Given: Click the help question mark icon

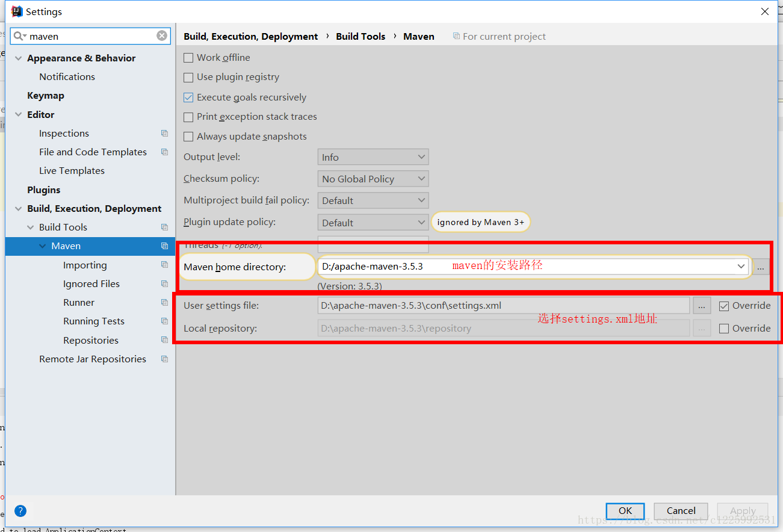Looking at the screenshot, I should pos(20,511).
